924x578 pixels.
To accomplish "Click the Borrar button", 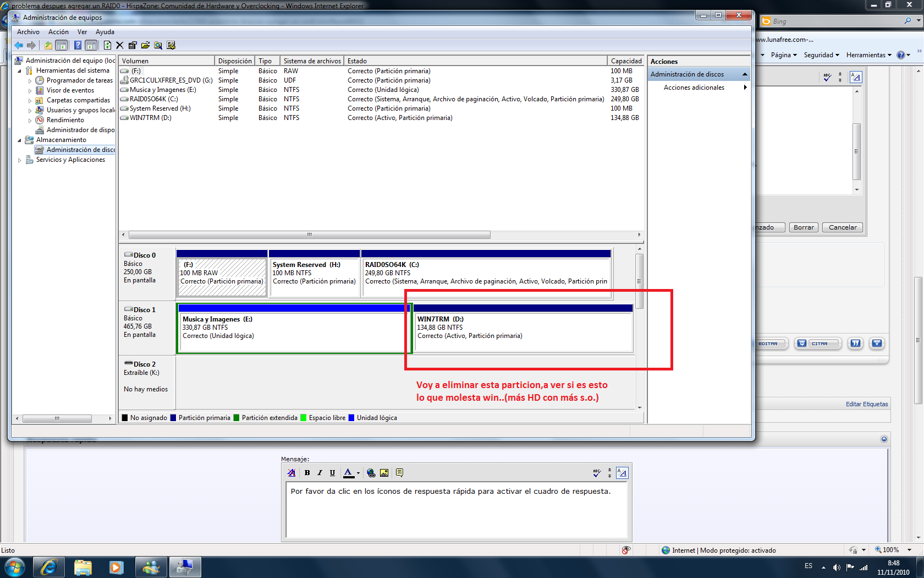I will pyautogui.click(x=803, y=227).
